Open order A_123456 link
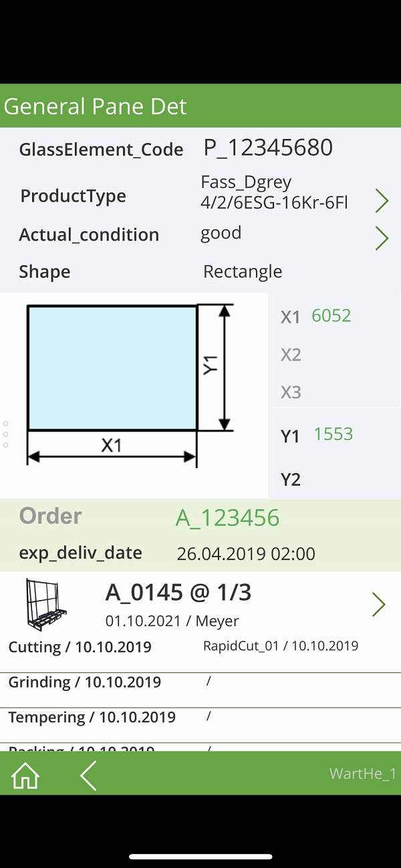 (x=227, y=518)
